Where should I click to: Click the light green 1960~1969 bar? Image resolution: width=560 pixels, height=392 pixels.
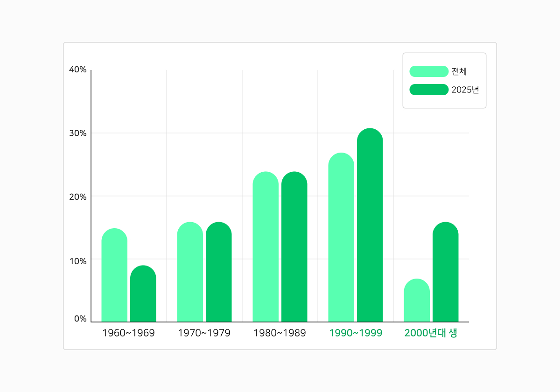[114, 275]
